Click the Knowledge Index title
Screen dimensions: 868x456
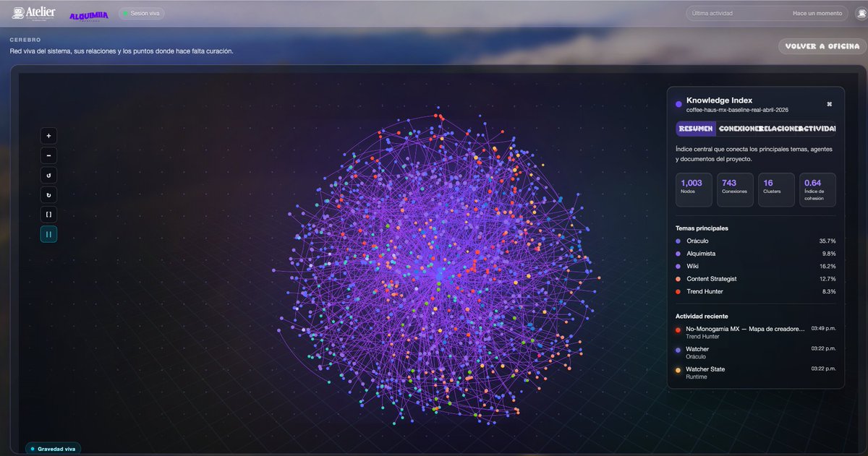(719, 100)
